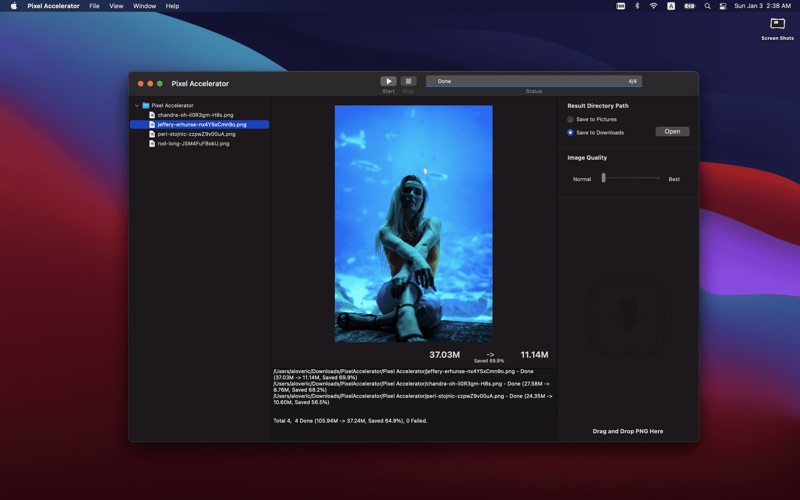Screen dimensions: 800x500
Task: Open Spotlight search in menu bar
Action: (x=707, y=6)
